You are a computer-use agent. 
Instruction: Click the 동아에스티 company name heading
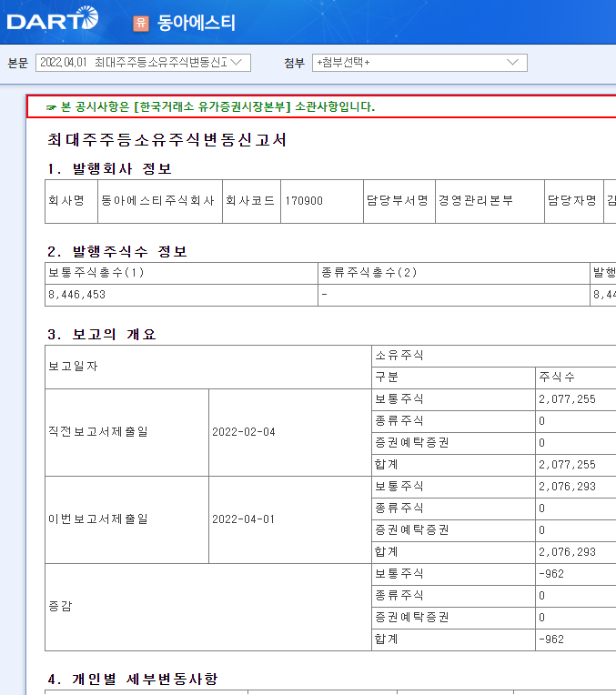click(x=196, y=23)
